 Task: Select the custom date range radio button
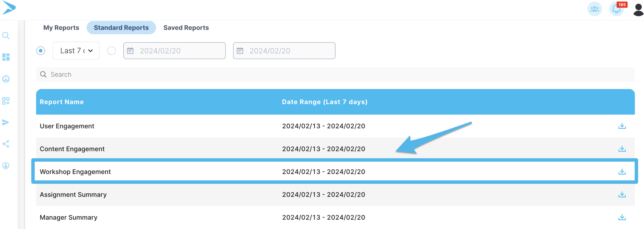(x=111, y=51)
